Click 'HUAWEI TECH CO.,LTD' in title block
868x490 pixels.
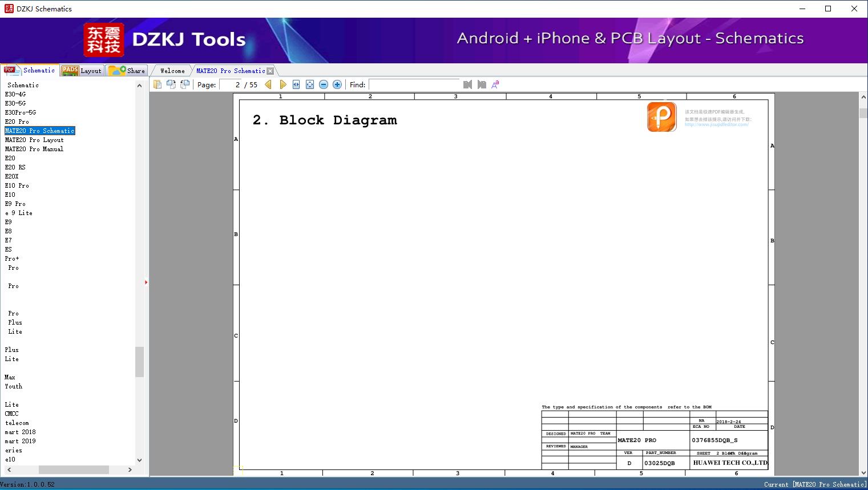click(730, 463)
